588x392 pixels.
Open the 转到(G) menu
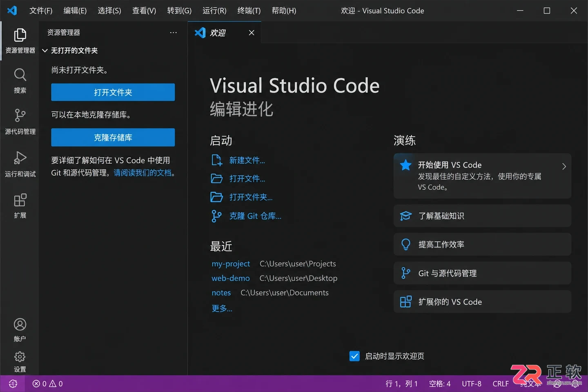click(x=179, y=11)
